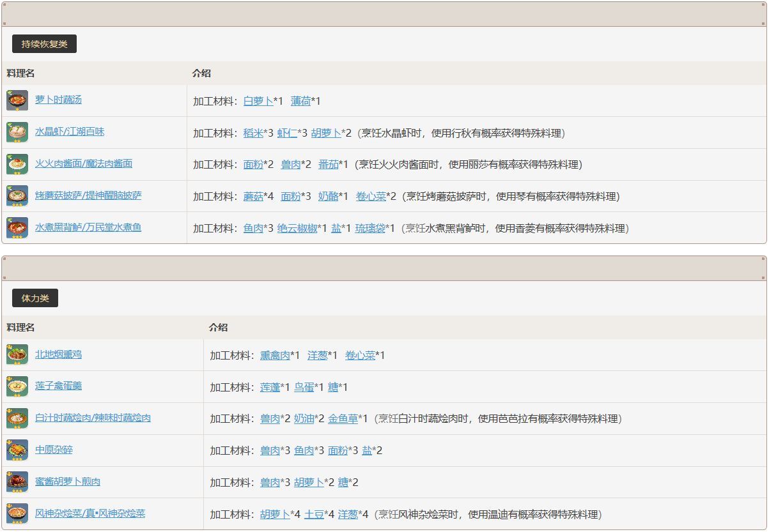Open the 熏禽肉 ingredient link
769x532 pixels.
coord(275,355)
